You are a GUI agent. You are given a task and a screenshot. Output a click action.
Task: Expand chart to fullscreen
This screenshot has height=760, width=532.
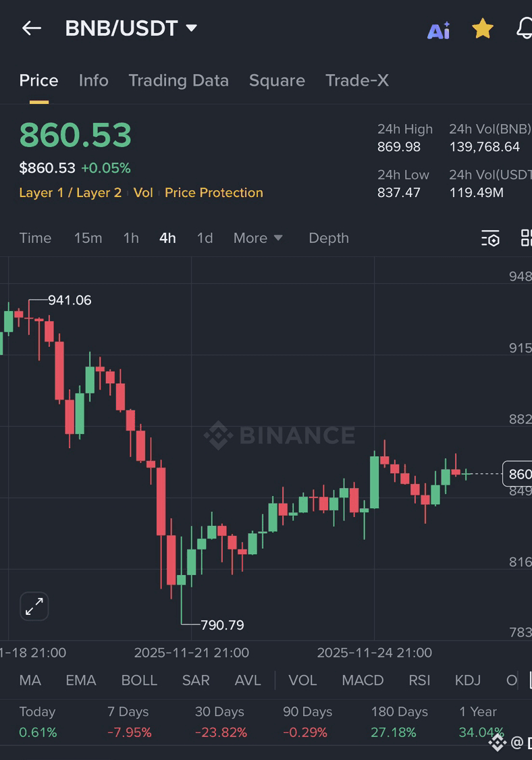[x=34, y=606]
